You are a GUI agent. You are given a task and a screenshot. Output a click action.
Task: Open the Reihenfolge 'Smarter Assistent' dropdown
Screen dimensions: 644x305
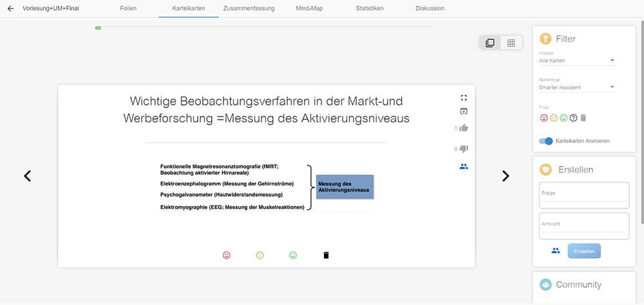point(576,87)
